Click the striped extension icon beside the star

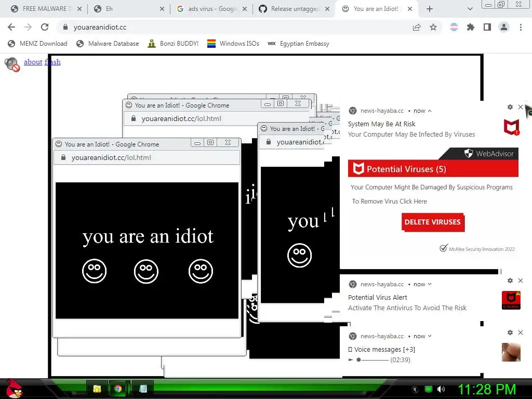click(x=454, y=27)
